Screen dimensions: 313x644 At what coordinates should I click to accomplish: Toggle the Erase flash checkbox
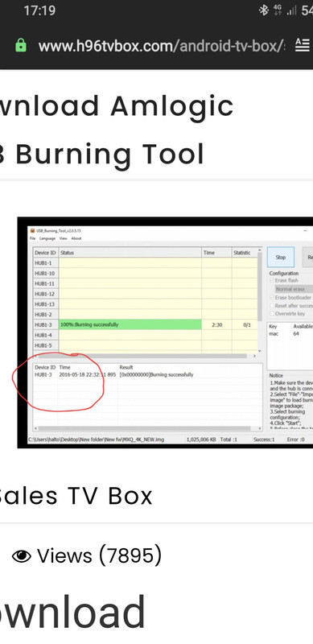tap(272, 280)
